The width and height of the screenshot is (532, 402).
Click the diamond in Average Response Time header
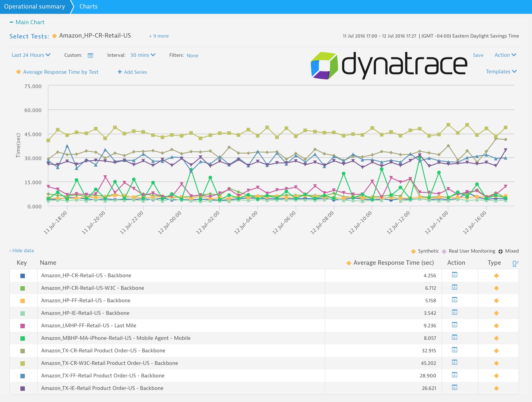(x=349, y=263)
